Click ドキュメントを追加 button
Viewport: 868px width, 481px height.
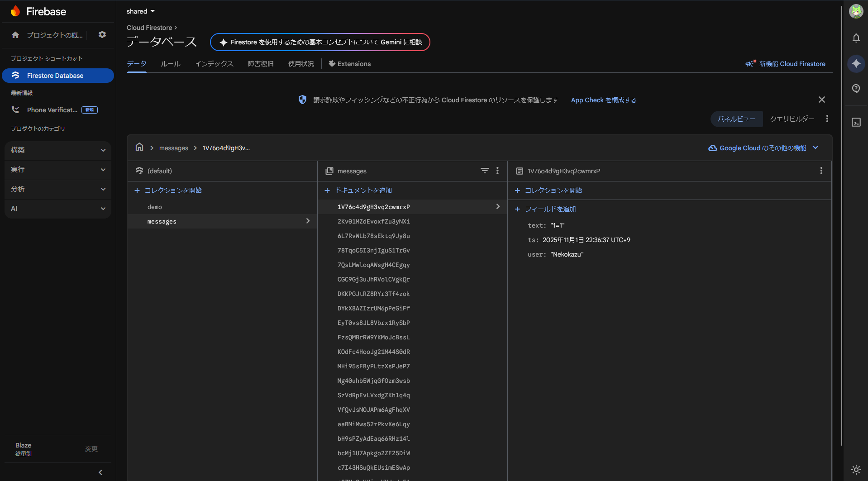[x=358, y=190]
